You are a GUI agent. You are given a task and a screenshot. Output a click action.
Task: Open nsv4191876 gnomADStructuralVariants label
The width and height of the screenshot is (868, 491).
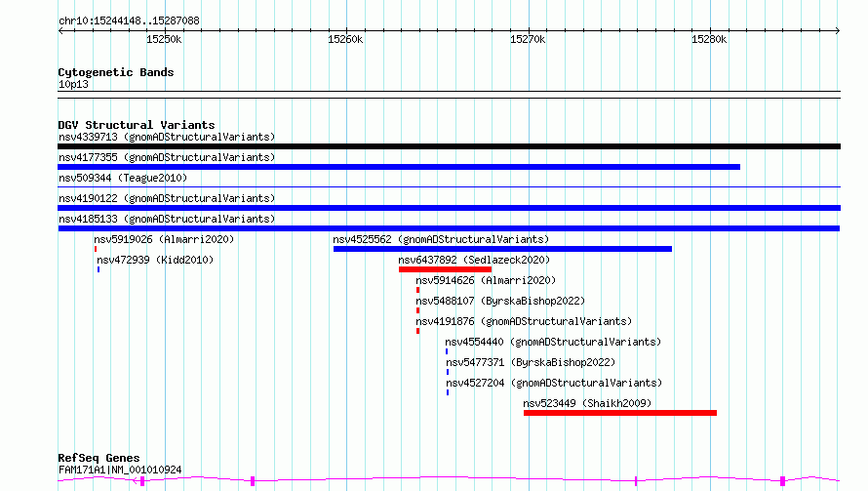(x=524, y=321)
